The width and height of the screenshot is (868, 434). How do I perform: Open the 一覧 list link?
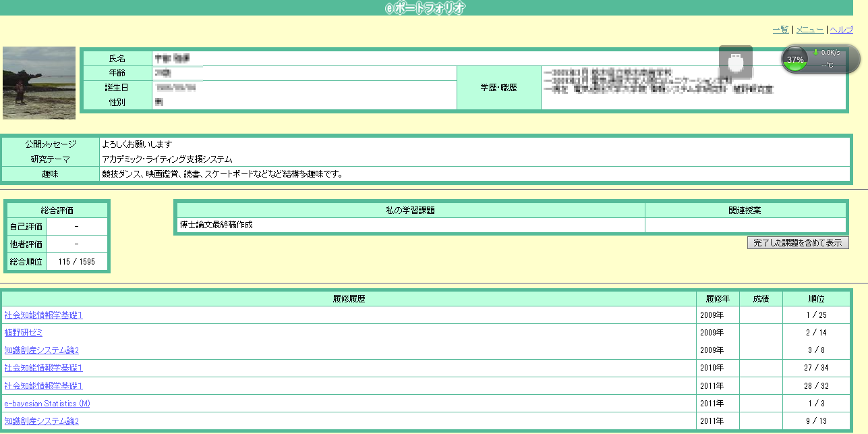(x=780, y=30)
